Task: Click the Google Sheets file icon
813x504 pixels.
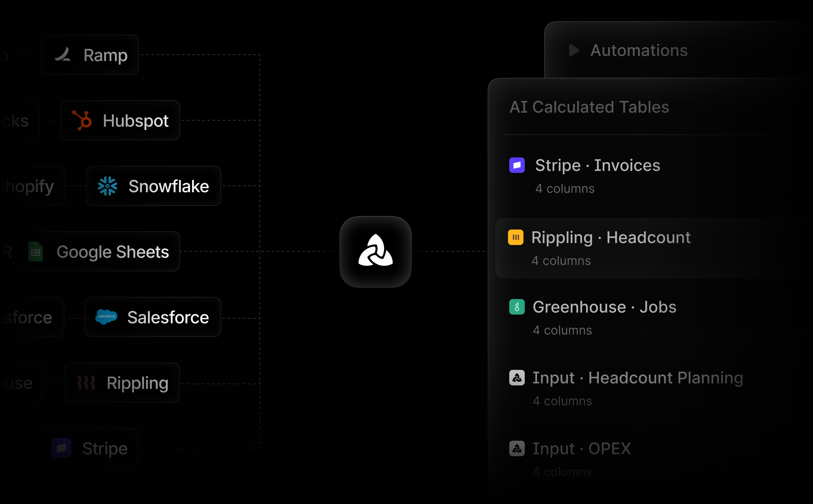Action: click(x=35, y=251)
